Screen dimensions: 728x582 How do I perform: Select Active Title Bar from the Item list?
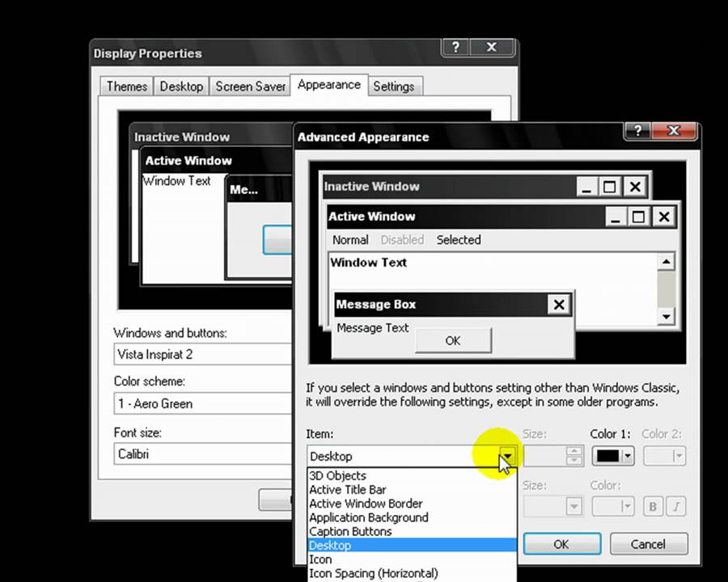348,490
